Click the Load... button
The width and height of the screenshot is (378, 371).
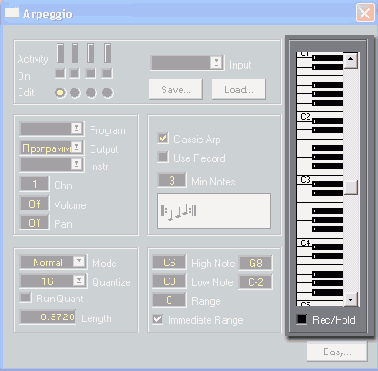239,89
